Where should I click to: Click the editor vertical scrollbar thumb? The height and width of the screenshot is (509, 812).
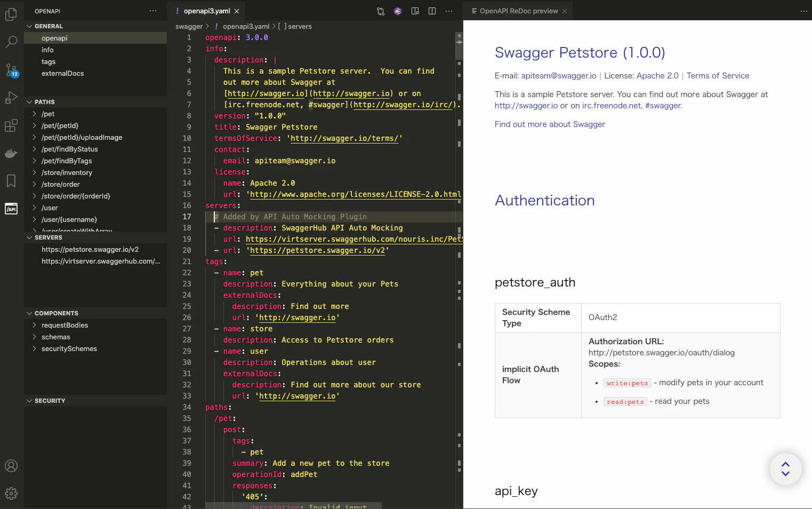click(459, 45)
